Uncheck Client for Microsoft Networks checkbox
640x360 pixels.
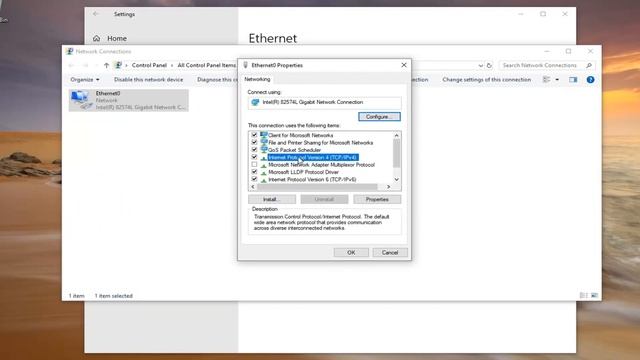[x=254, y=135]
